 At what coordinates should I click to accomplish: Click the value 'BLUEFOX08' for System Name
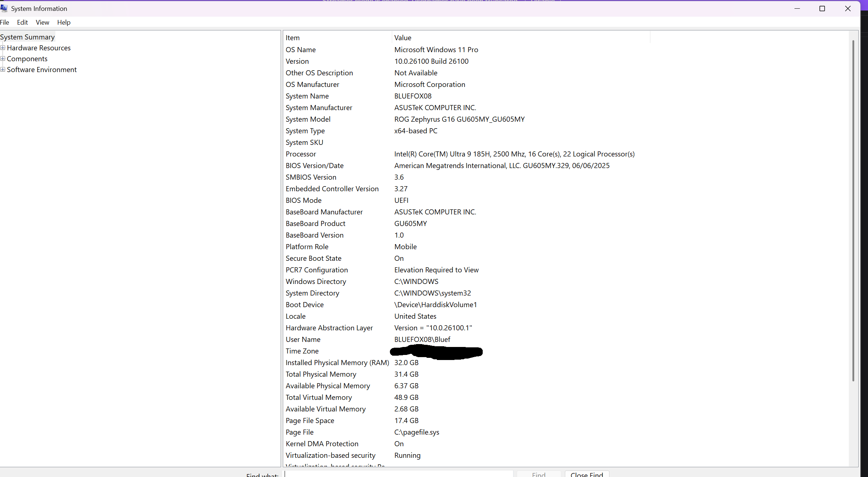(x=413, y=96)
